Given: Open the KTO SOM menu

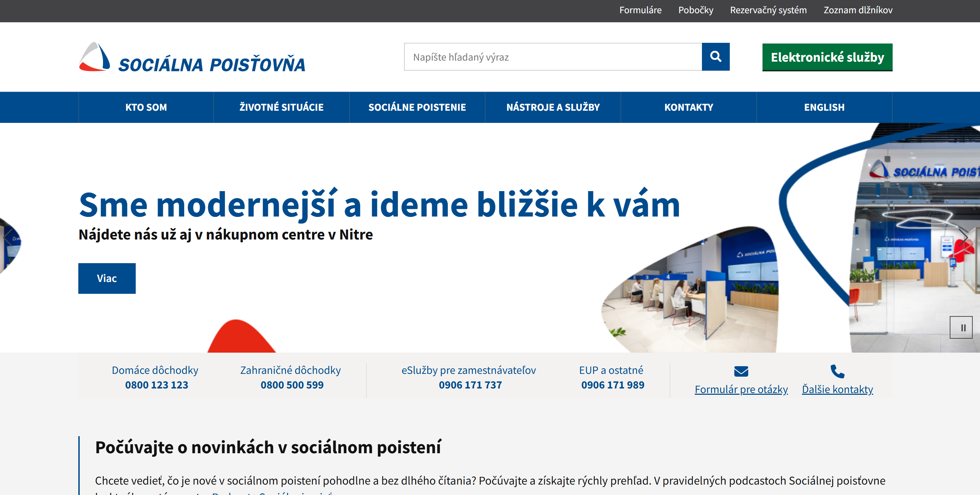Looking at the screenshot, I should tap(146, 107).
